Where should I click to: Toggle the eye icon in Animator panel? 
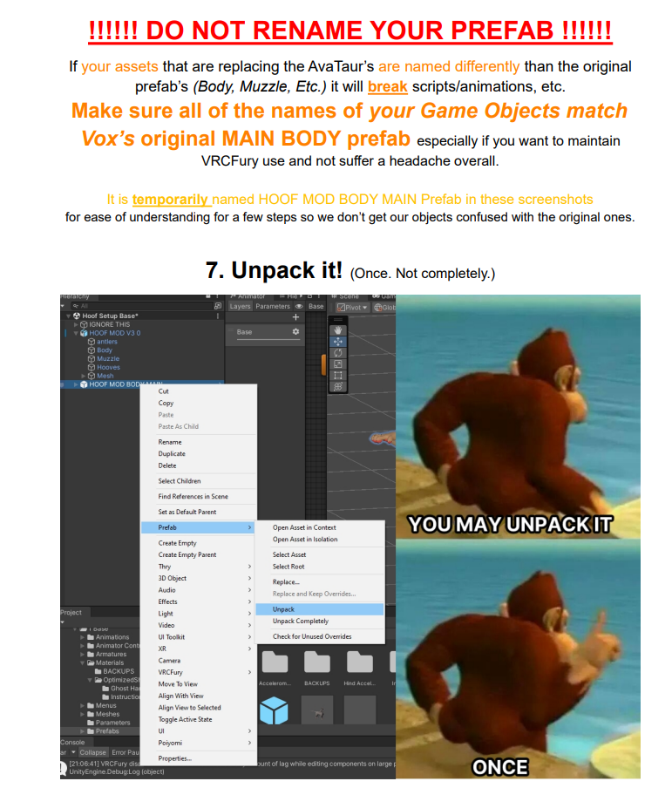pos(299,307)
